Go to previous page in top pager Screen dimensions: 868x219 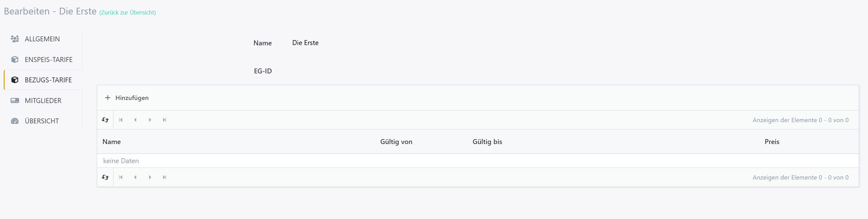pos(135,120)
